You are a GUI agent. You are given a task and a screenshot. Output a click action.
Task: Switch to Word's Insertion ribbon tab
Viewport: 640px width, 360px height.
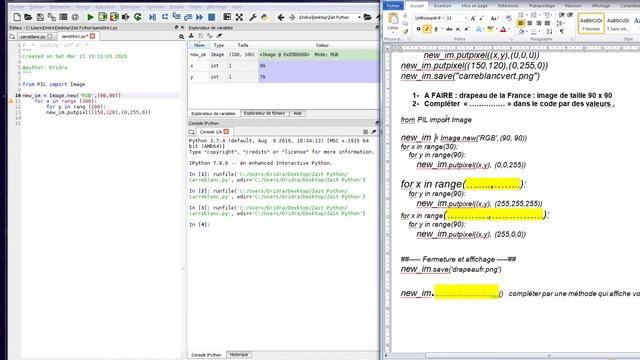pyautogui.click(x=442, y=5)
